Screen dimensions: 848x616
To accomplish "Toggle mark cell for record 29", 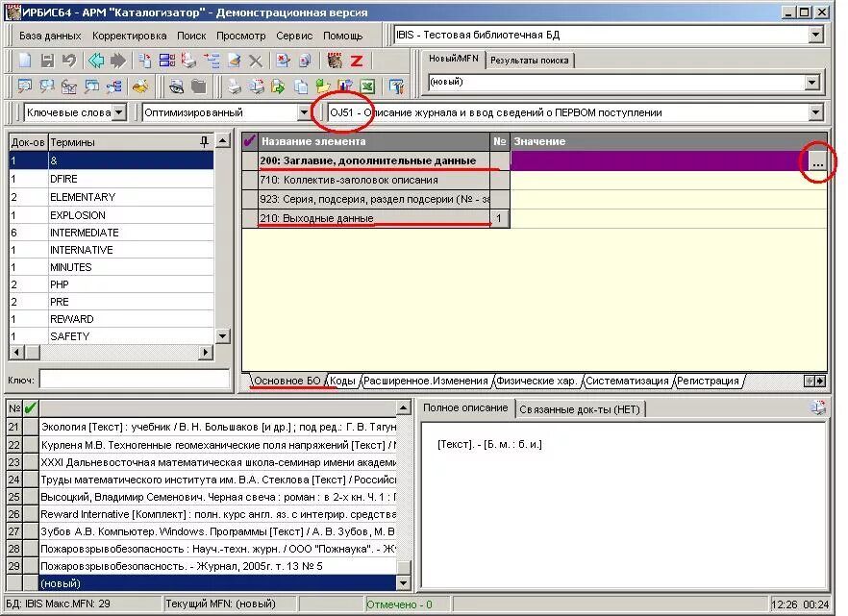I will [31, 566].
